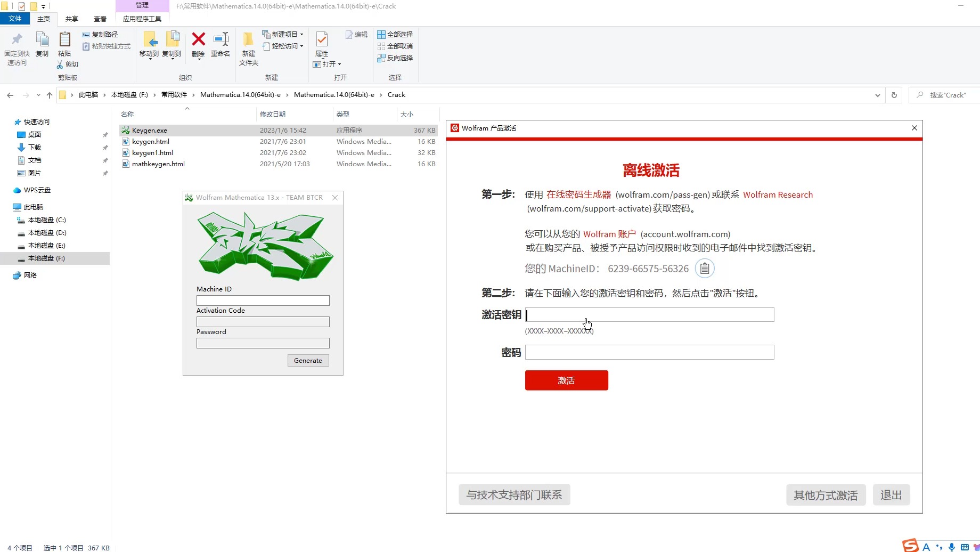Copy MachineID using the clipboard icon
This screenshot has width=980, height=552.
pos(705,269)
